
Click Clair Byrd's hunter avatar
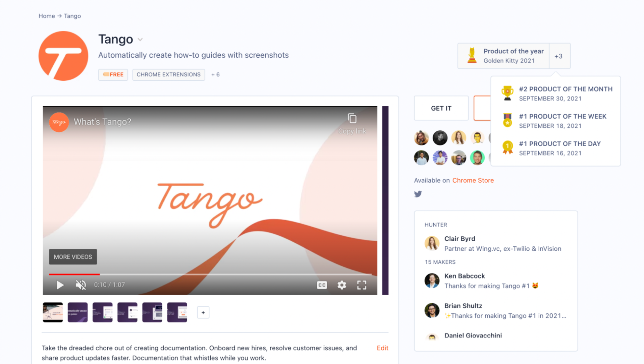click(432, 243)
